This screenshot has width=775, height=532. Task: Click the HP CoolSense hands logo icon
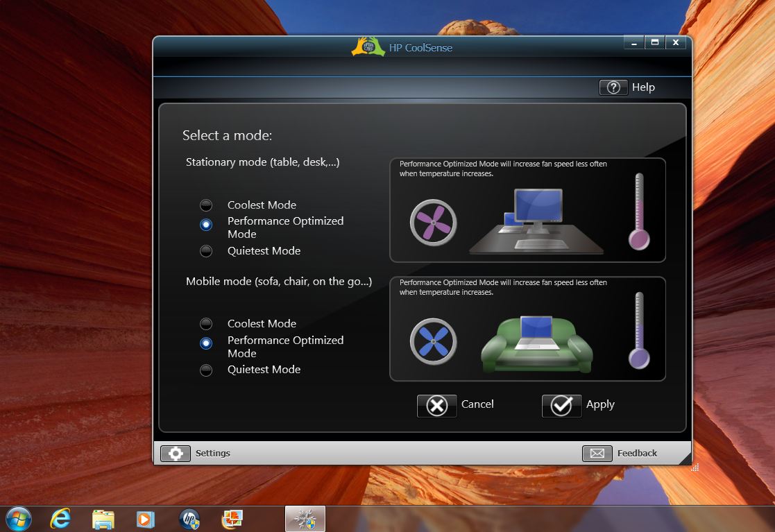[x=368, y=47]
